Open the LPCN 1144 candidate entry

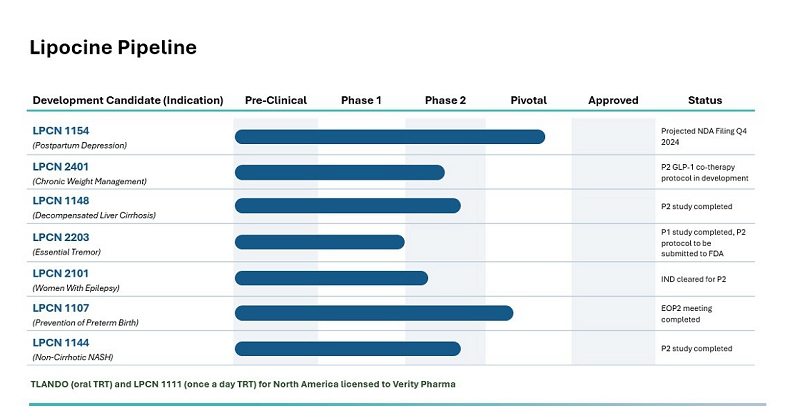60,343
